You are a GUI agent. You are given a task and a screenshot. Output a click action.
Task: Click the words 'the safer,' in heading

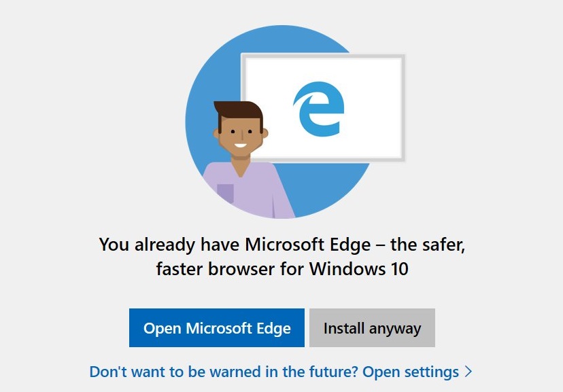[x=427, y=245]
